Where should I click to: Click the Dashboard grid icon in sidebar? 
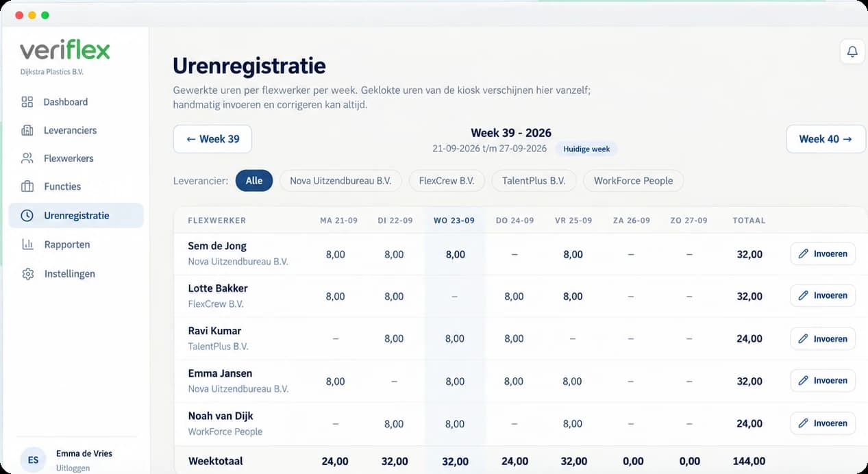(27, 102)
